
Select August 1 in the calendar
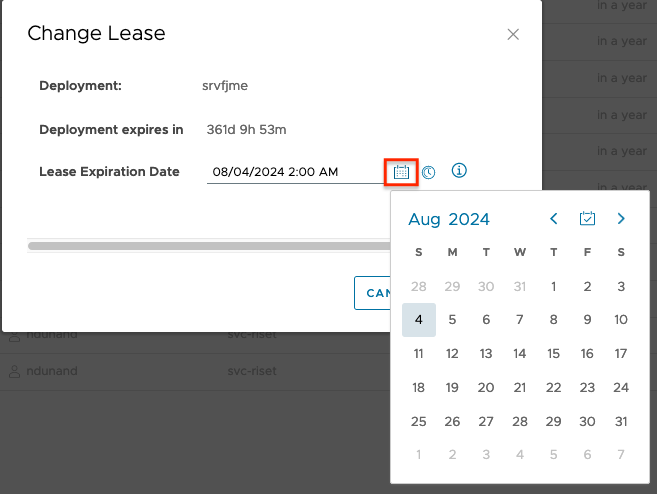point(553,287)
